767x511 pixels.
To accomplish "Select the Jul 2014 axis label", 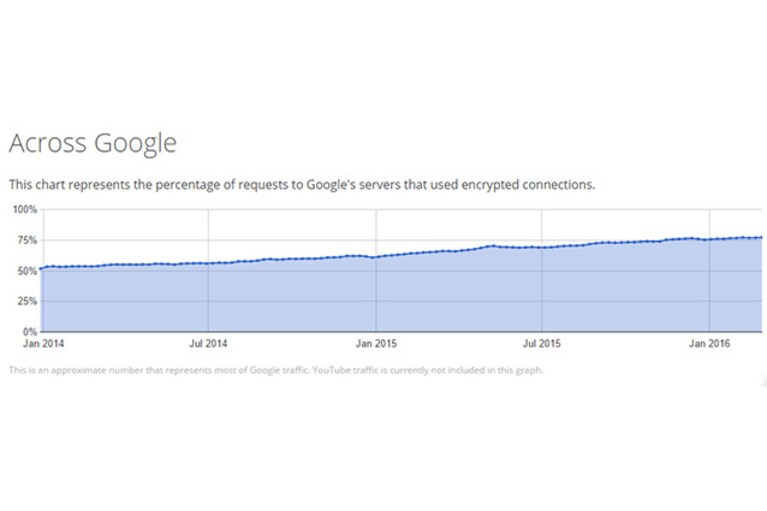I will pyautogui.click(x=208, y=343).
